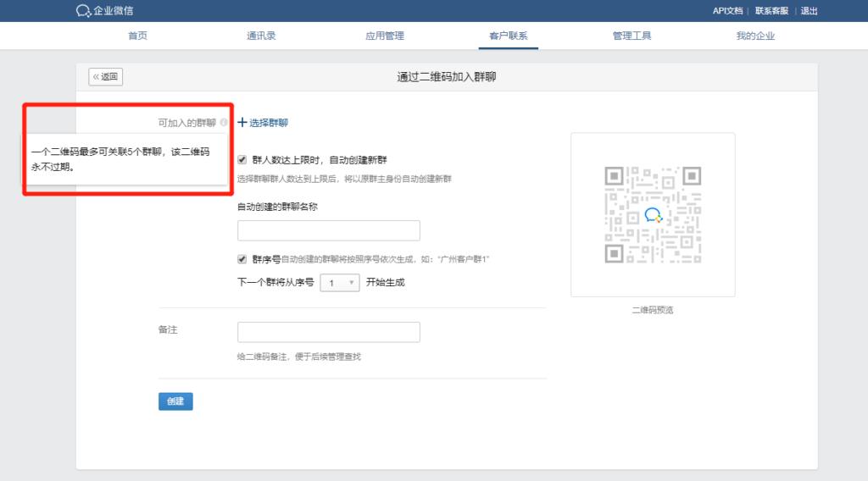Navigate to the 我的企业 tab

(755, 36)
